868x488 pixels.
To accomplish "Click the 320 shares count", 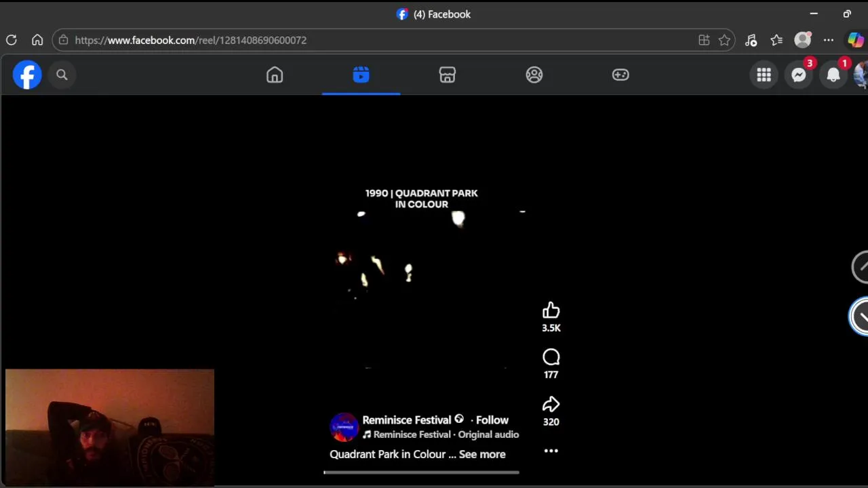I will coord(551,422).
